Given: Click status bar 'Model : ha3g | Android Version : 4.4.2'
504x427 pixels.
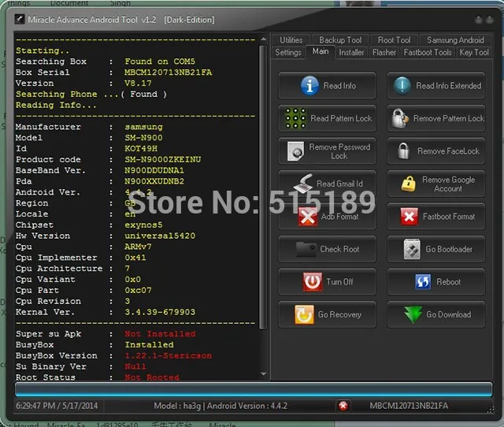Looking at the screenshot, I should 220,406.
